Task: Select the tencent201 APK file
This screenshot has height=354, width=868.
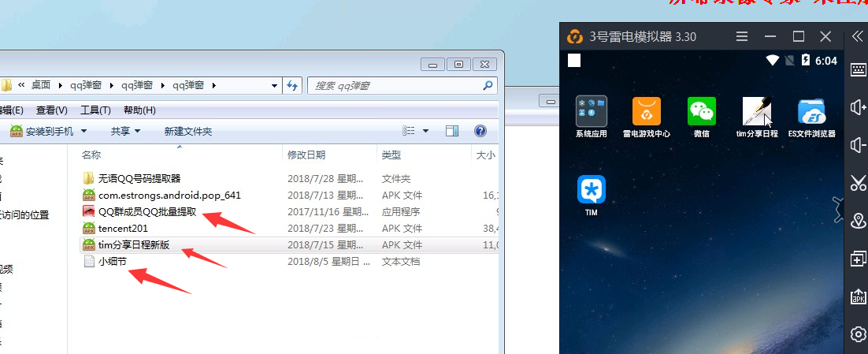Action: coord(123,228)
